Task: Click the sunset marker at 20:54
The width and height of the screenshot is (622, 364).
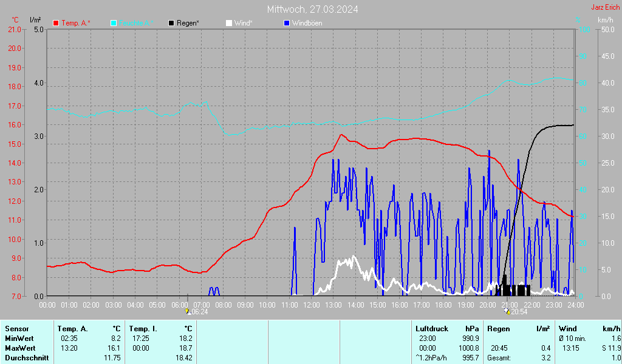Action: tap(507, 311)
